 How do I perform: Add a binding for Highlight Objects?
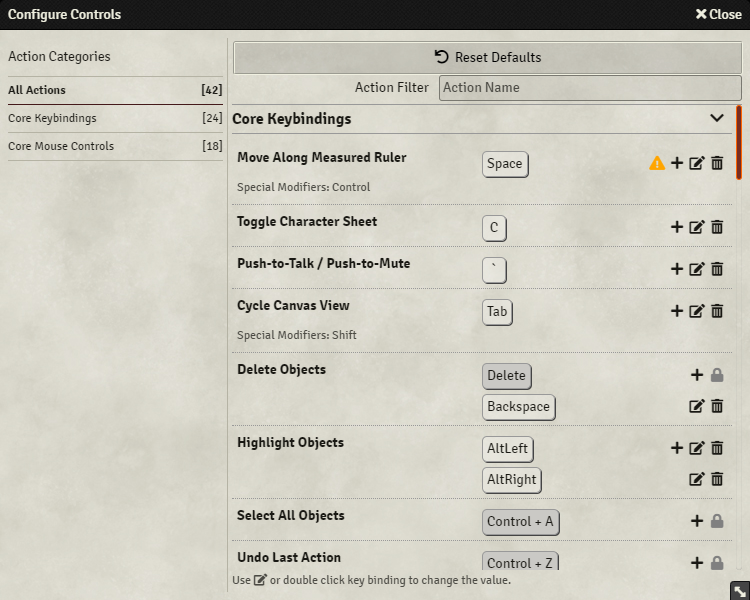(677, 448)
